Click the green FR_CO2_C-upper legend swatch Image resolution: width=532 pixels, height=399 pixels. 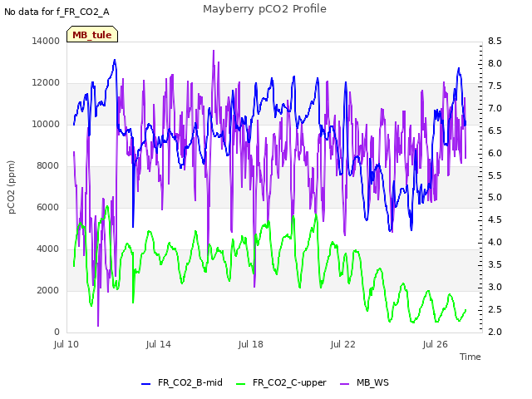click(x=240, y=384)
